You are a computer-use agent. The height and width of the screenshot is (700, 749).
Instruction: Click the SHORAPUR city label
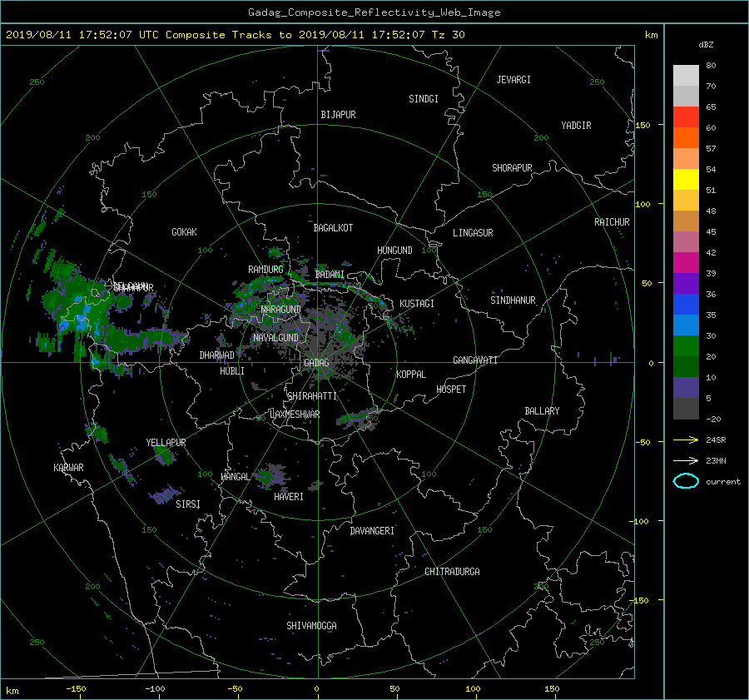512,168
